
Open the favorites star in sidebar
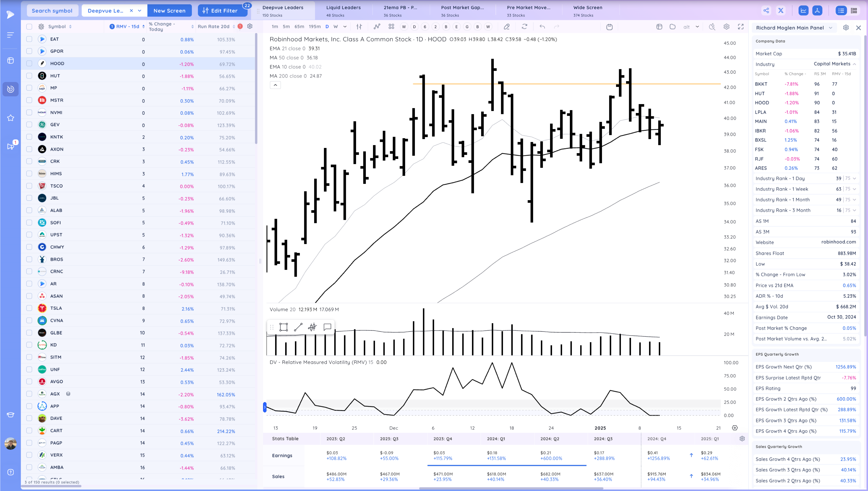[x=10, y=118]
